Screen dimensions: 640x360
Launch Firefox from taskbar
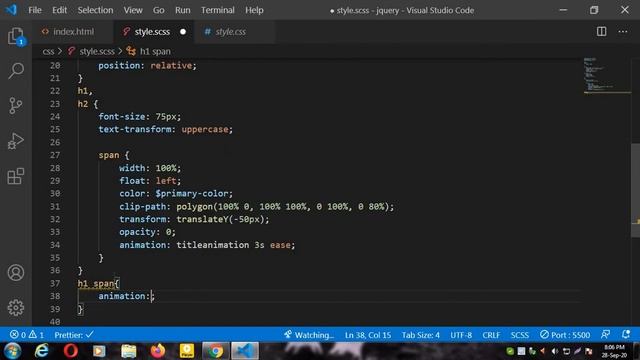pyautogui.click(x=158, y=351)
